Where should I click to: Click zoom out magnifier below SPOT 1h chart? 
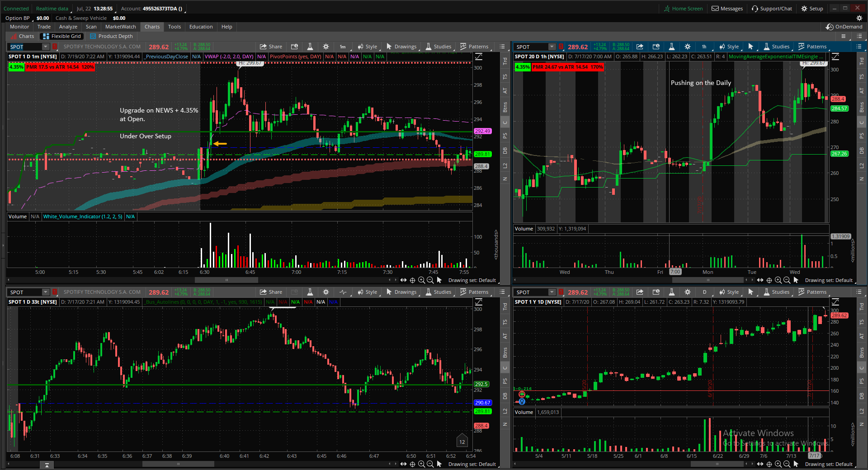coord(787,280)
